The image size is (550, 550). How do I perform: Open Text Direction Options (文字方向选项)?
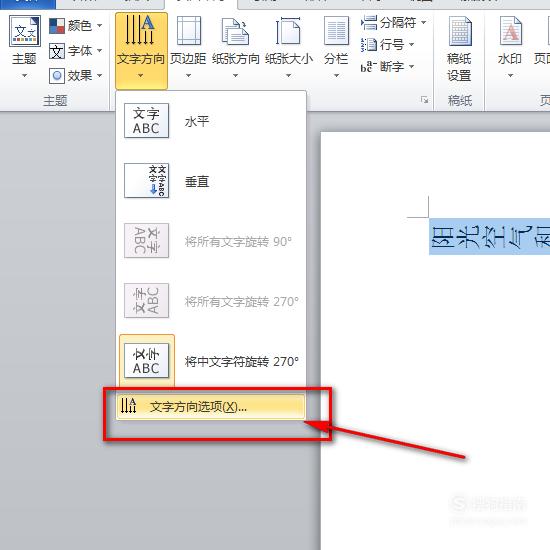[211, 407]
